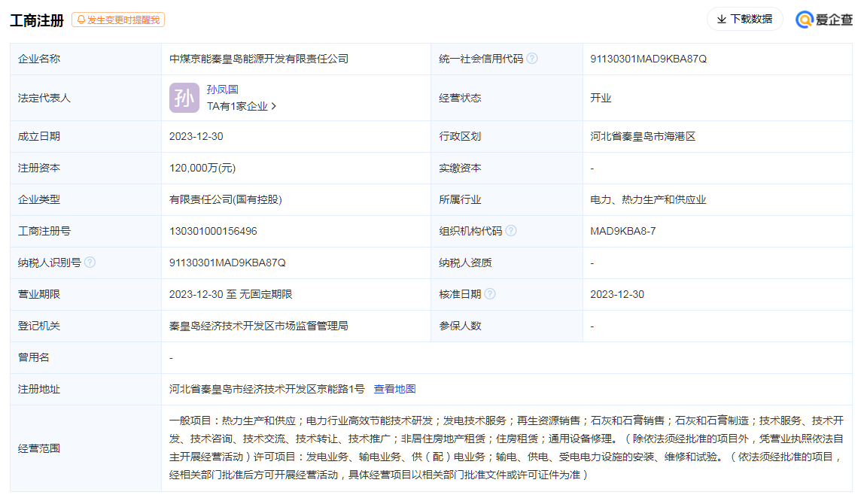Click industry value 电力、热力生产和供应业
This screenshot has width=858, height=504.
(x=649, y=200)
